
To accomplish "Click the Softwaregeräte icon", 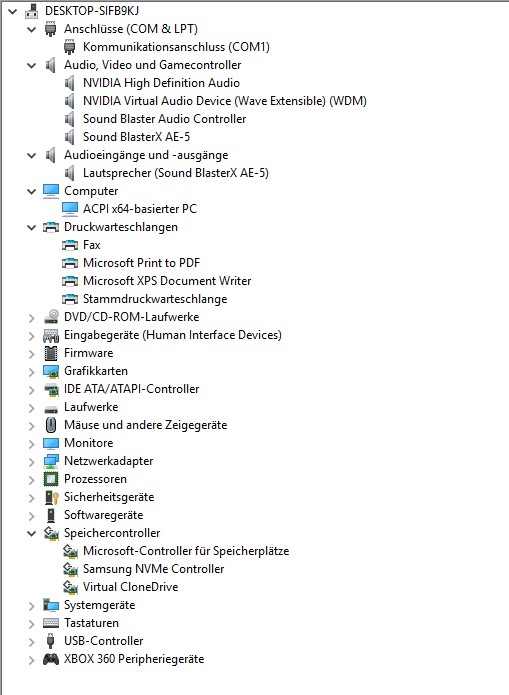I will [51, 515].
